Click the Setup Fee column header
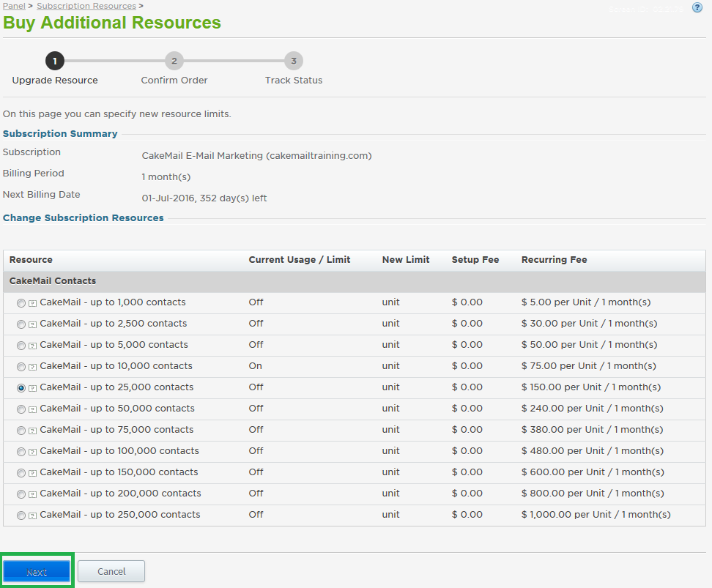 pos(475,260)
